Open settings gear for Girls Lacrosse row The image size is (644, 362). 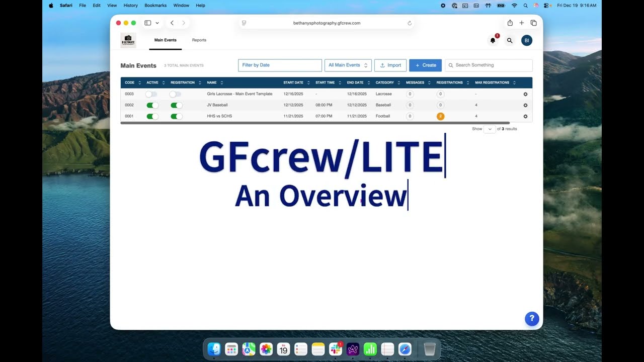point(525,94)
